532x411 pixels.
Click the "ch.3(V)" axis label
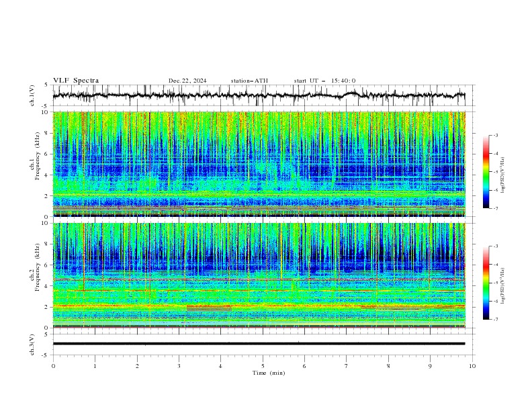[32, 345]
